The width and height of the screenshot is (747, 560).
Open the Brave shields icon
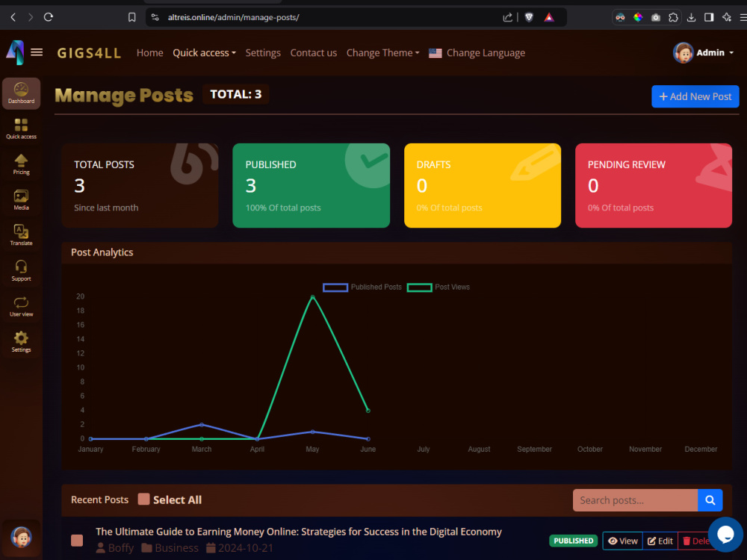[x=529, y=18]
